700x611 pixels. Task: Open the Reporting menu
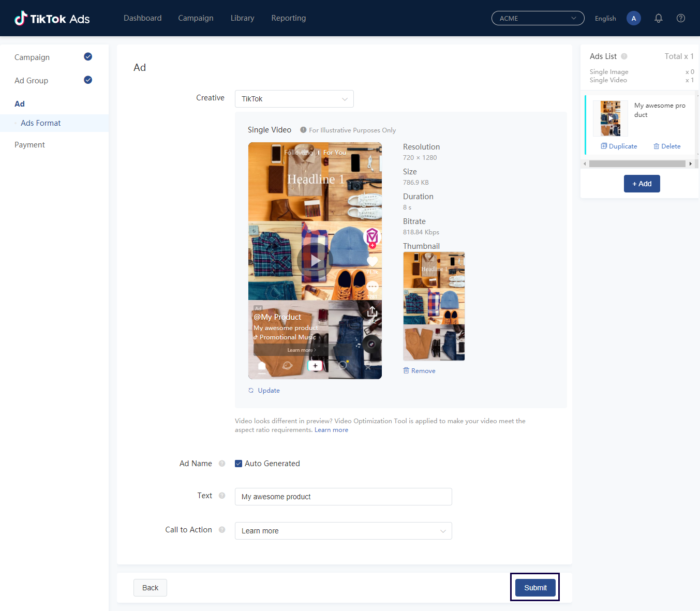tap(288, 18)
